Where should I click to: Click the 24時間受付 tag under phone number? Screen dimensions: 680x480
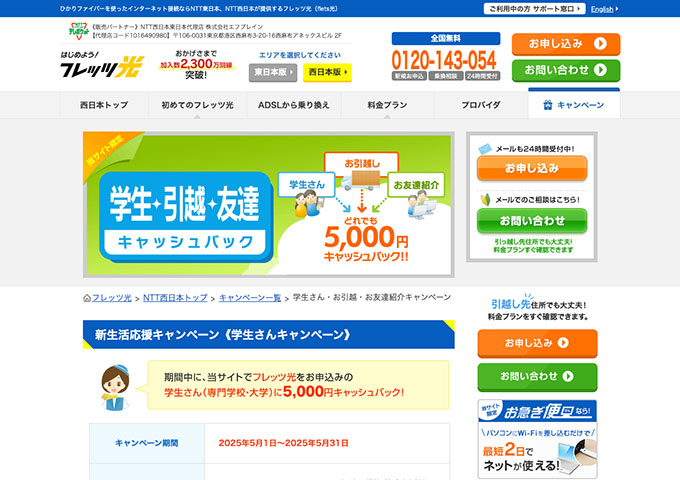(483, 76)
